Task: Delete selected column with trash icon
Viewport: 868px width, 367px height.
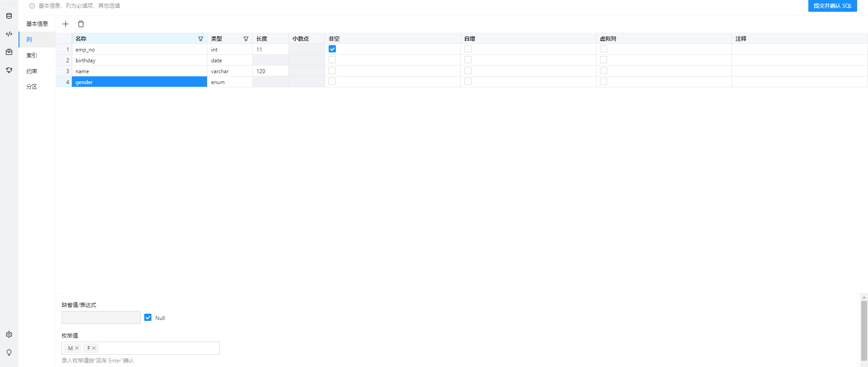Action: click(x=81, y=24)
